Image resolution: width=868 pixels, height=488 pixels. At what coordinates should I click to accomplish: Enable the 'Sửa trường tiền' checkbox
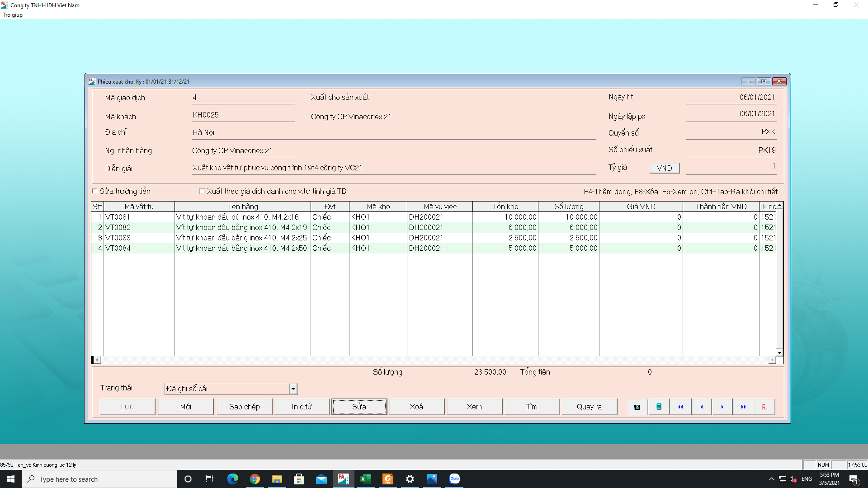click(x=95, y=191)
